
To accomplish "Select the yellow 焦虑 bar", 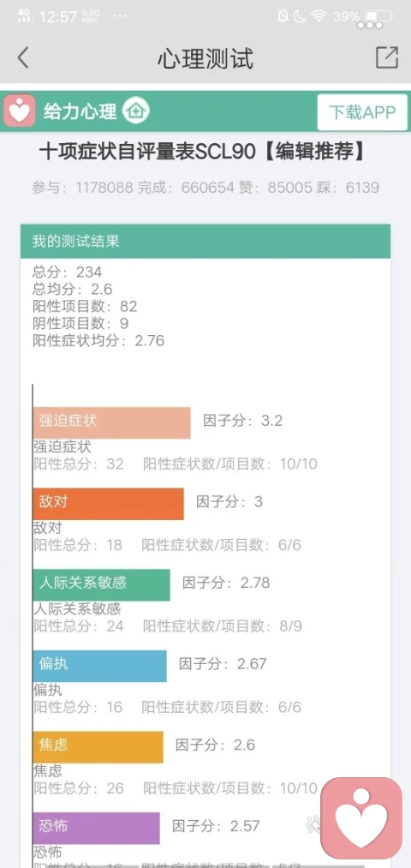I will pos(98,747).
